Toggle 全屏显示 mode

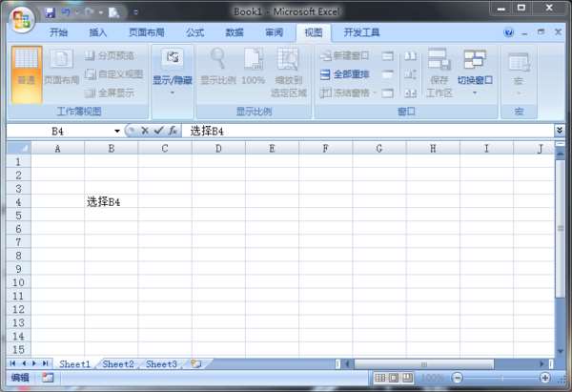110,93
